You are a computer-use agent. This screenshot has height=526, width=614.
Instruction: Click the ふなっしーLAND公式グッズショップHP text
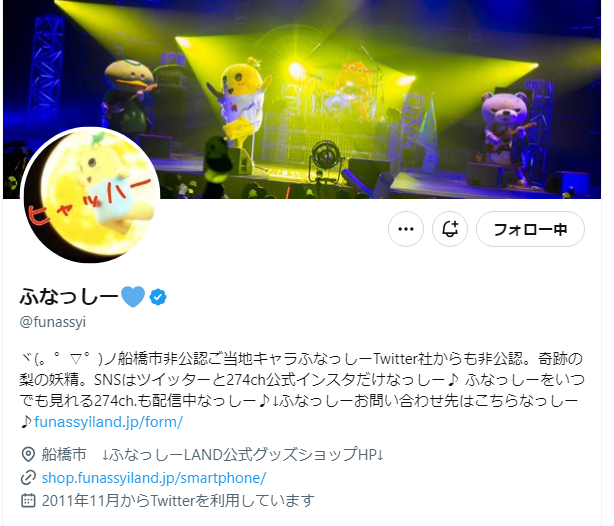point(243,455)
